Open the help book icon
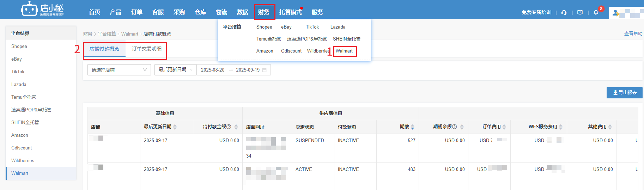This screenshot has width=644, height=190. coord(580,12)
